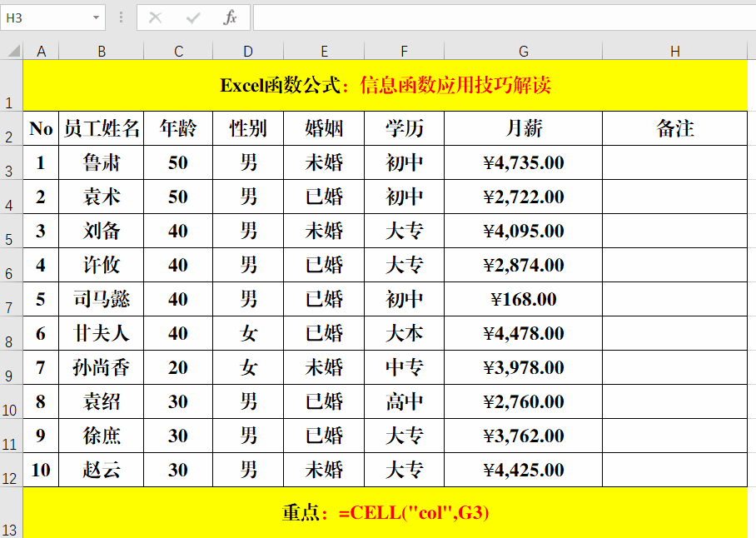Click salary cell '¥4,735.00'
The width and height of the screenshot is (756, 538).
tap(524, 162)
